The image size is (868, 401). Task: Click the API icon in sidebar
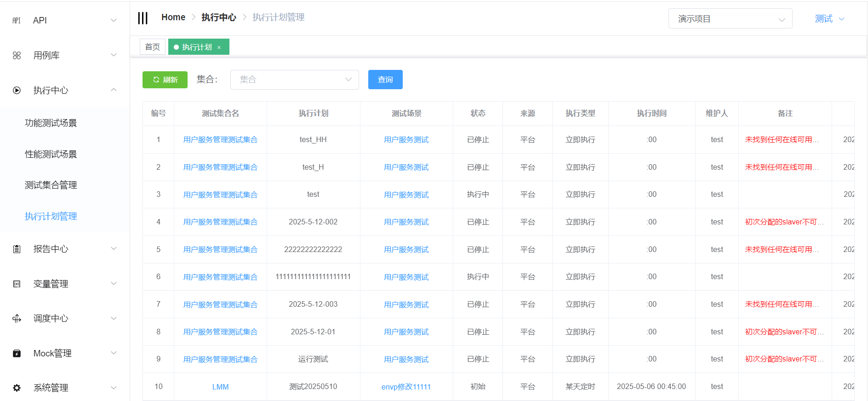pos(17,20)
